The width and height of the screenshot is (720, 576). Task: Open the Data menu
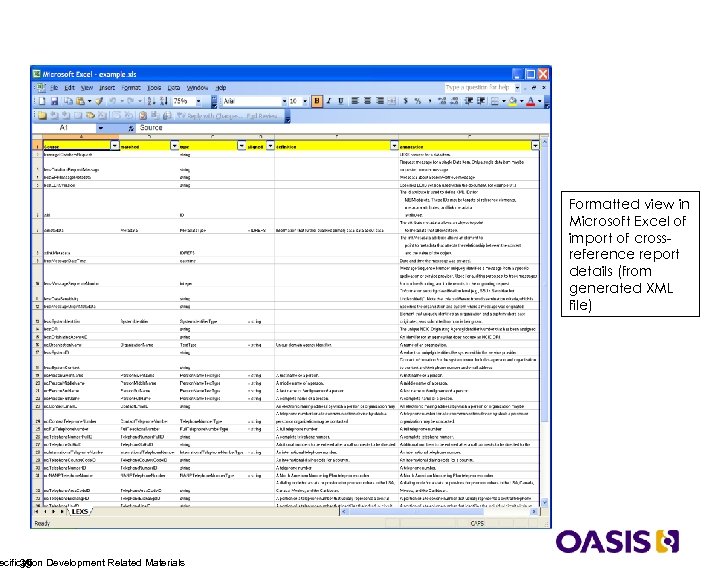174,87
